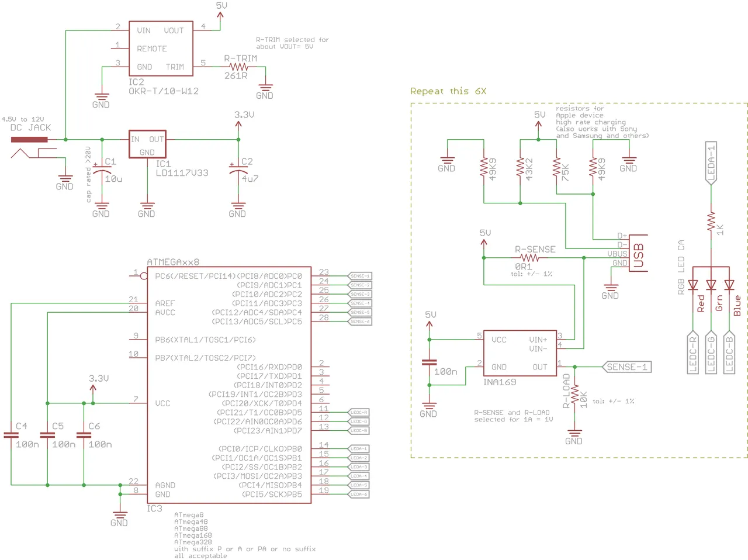Click the Blue LED diode symbol
Image resolution: width=748 pixels, height=560 pixels.
coord(729,285)
